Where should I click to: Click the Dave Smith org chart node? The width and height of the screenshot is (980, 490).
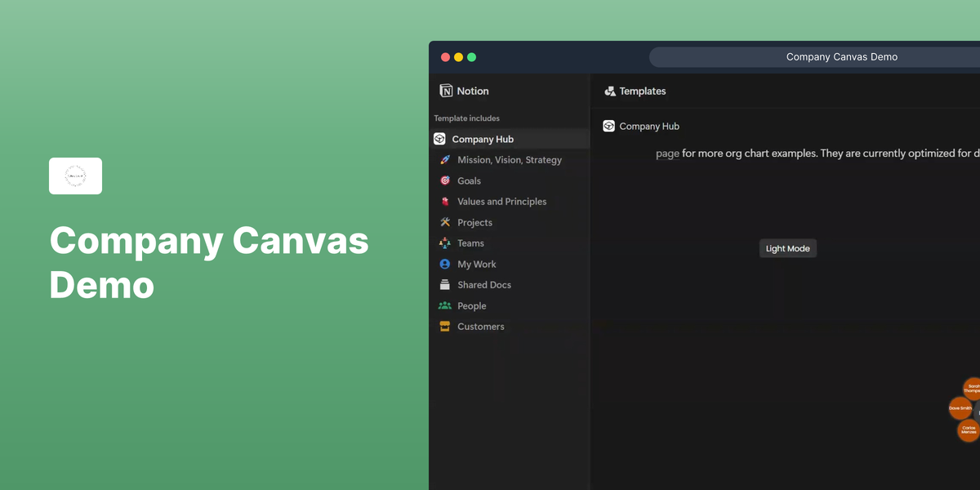(960, 408)
